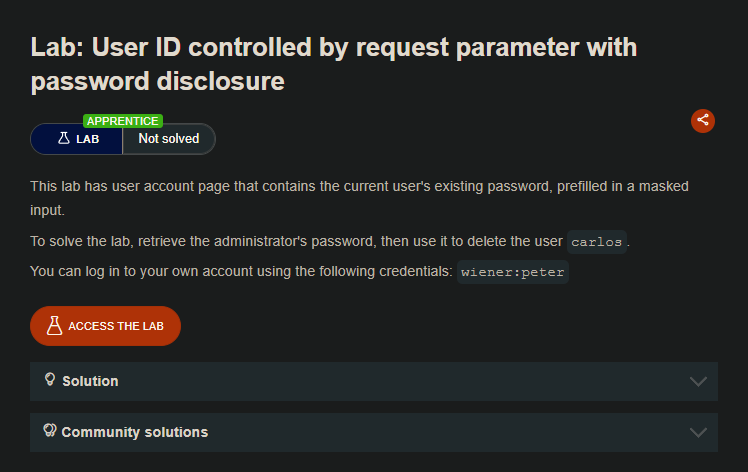This screenshot has width=748, height=472.
Task: Click the flask icon in LAB badge
Action: pos(63,139)
